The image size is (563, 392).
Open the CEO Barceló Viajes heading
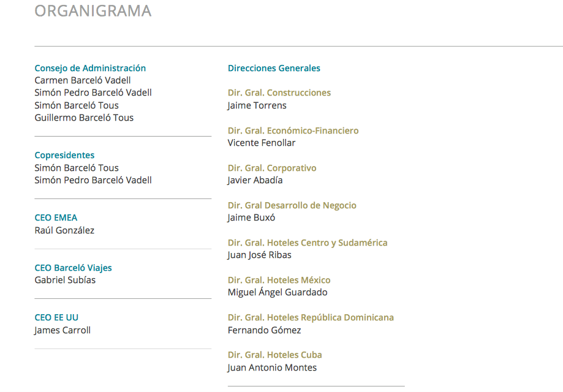74,268
